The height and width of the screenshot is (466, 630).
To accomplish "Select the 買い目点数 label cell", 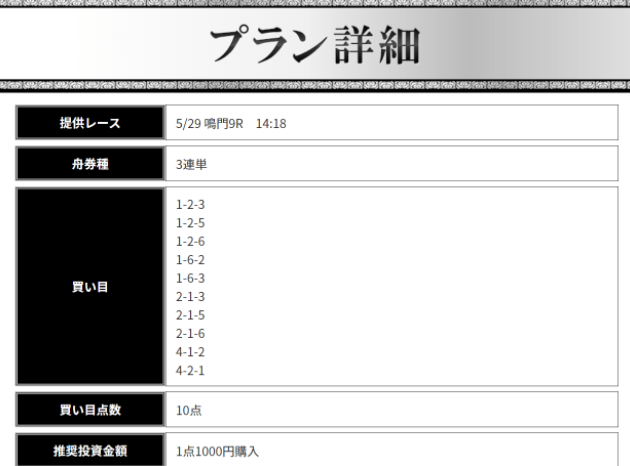I will point(87,410).
